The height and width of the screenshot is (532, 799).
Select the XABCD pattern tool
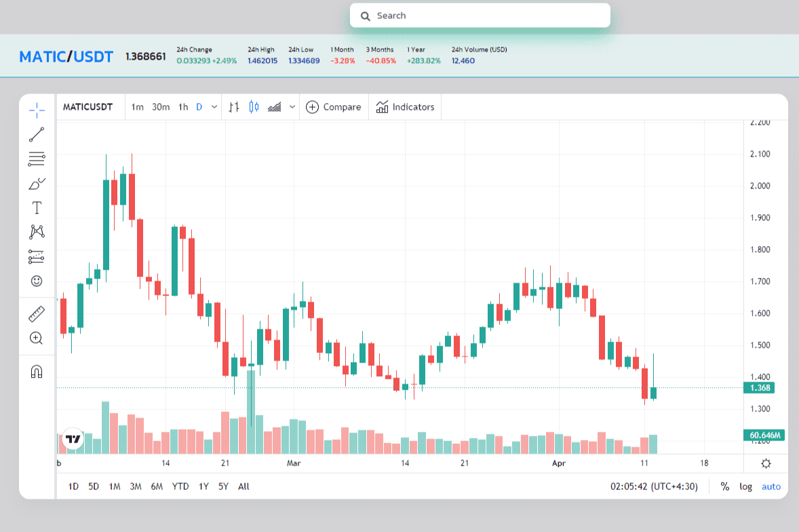click(x=37, y=231)
